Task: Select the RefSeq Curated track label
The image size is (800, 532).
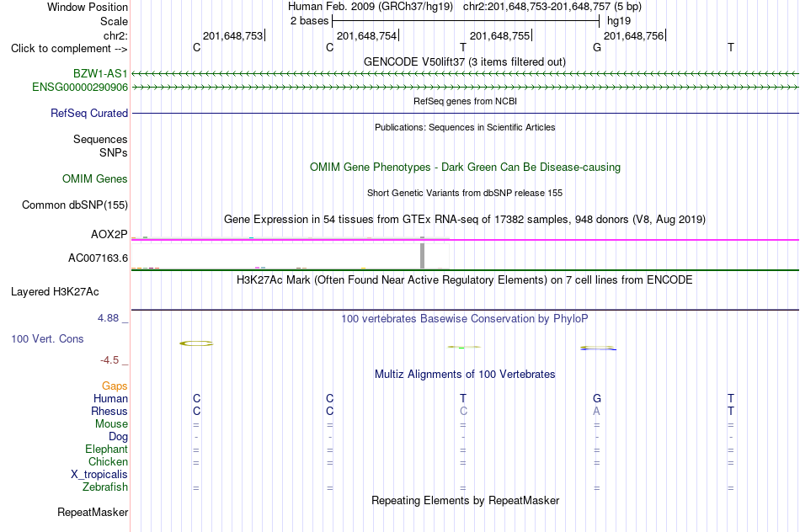Action: 88,114
